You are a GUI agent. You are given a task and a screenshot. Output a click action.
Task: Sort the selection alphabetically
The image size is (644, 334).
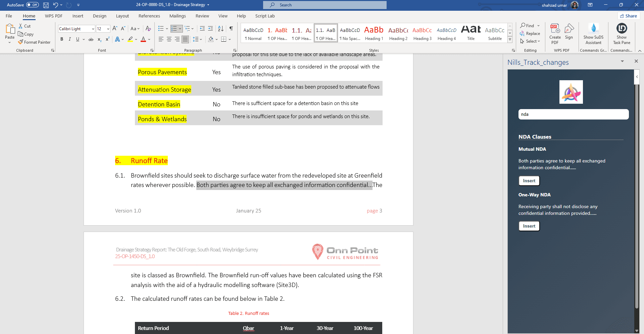point(220,29)
